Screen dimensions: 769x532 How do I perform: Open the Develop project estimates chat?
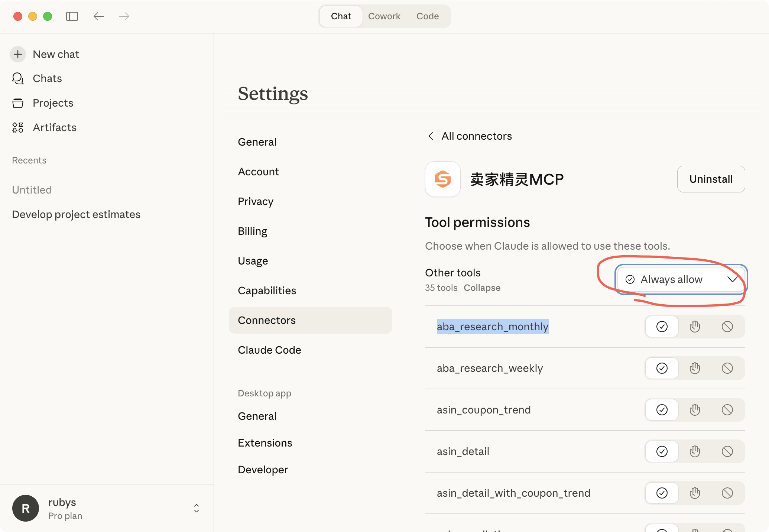coord(76,214)
